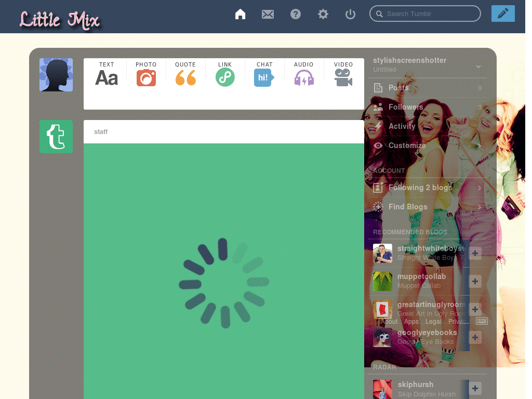Open the greatartinuglyrooms blog avatar
This screenshot has height=399, width=532.
tap(382, 309)
